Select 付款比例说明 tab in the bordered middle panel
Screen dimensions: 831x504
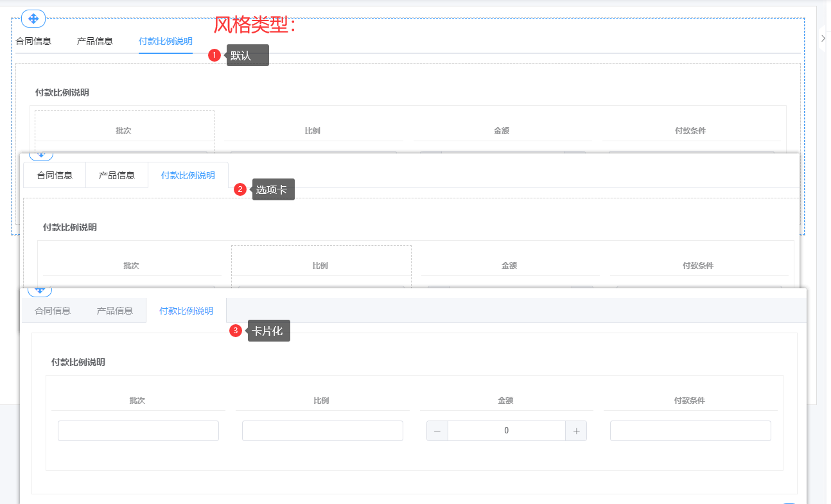[188, 175]
